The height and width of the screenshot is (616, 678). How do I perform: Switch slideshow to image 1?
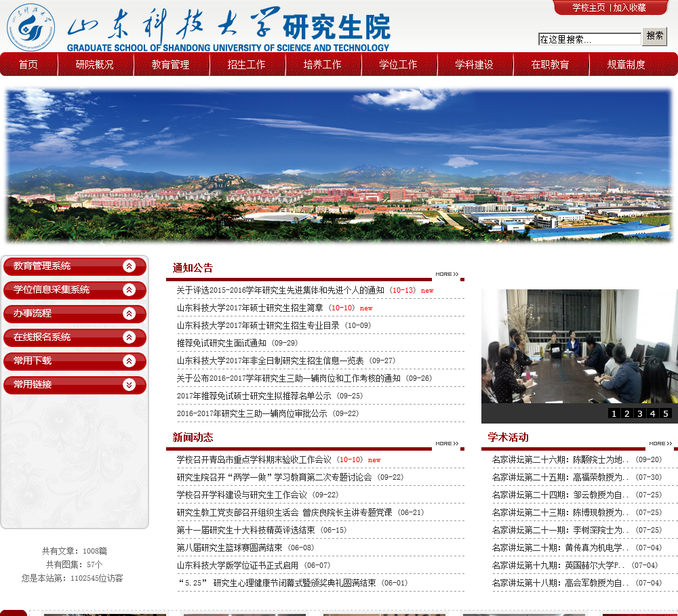[614, 413]
